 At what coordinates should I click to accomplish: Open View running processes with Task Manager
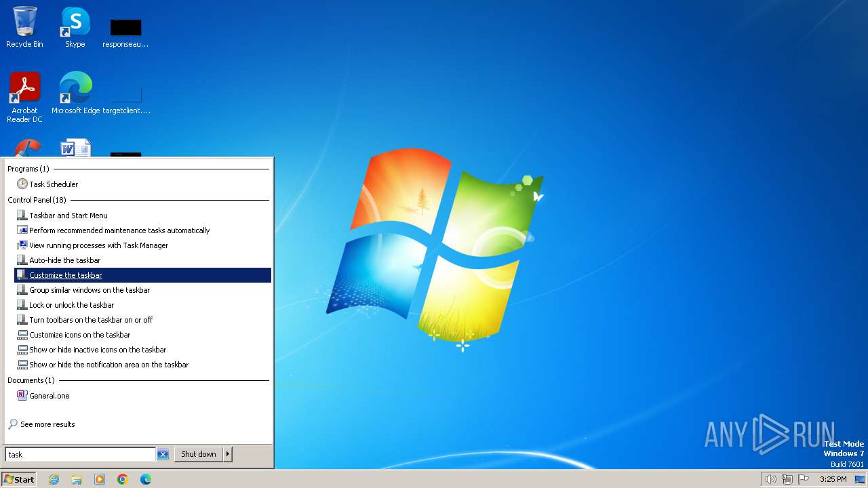pyautogui.click(x=142, y=245)
